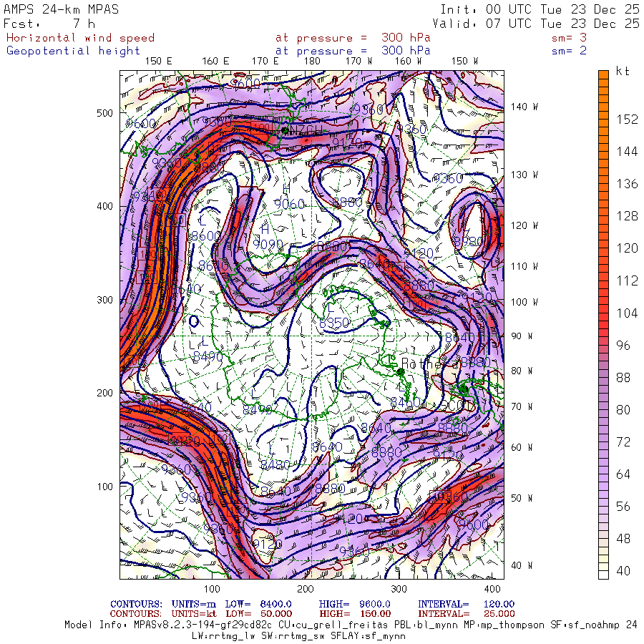The image size is (644, 644).
Task: Click the "170 W" longitude label
Action: click(x=358, y=62)
